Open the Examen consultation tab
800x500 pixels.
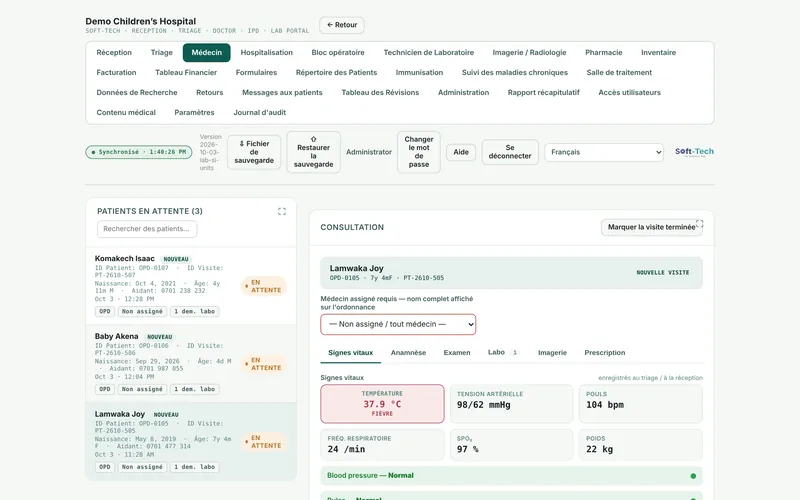click(x=457, y=353)
